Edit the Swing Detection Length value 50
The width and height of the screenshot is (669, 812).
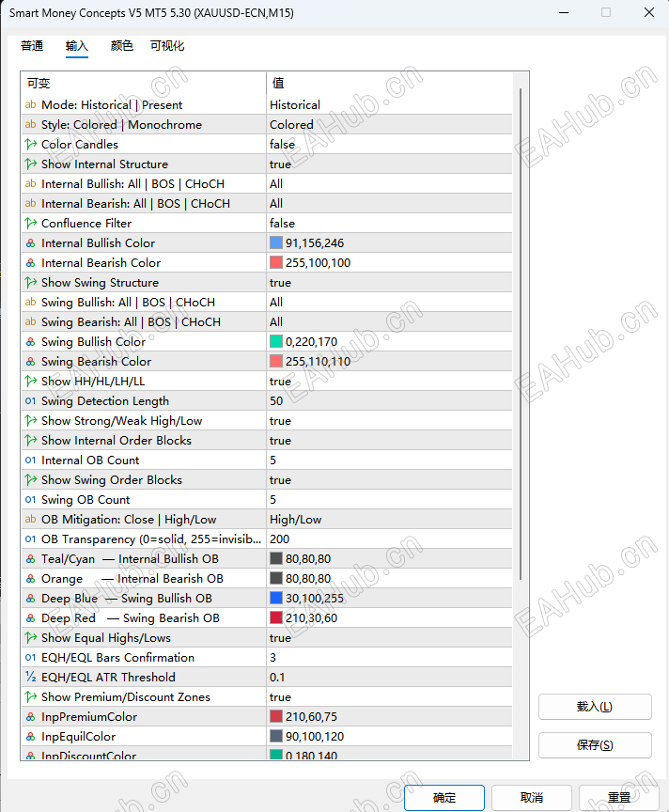click(x=389, y=400)
